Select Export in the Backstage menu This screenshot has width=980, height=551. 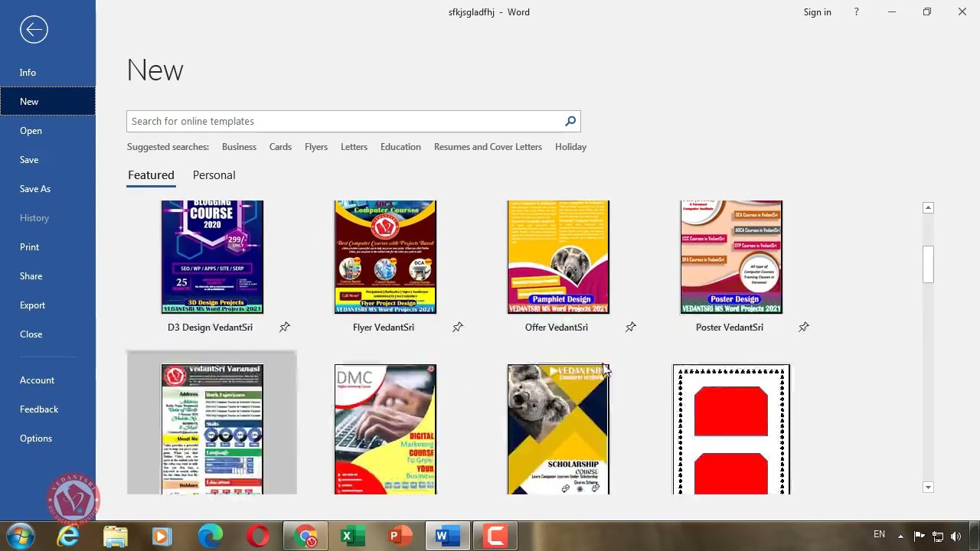(47, 305)
